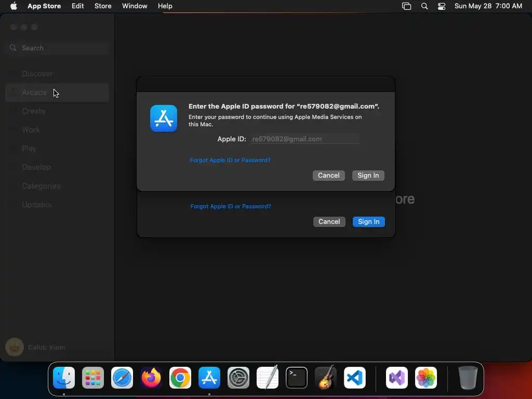Viewport: 532px width, 399px height.
Task: Open the Trash in the Dock
Action: point(468,378)
